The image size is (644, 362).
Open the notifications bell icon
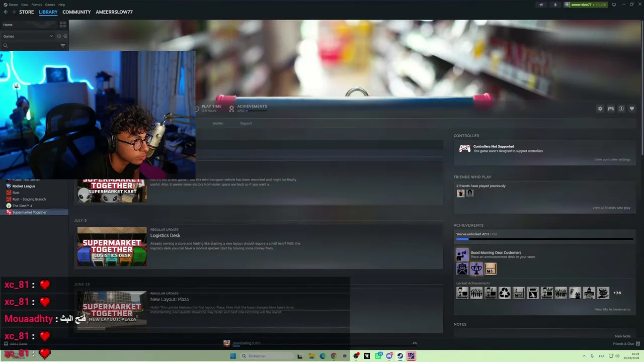tap(555, 5)
